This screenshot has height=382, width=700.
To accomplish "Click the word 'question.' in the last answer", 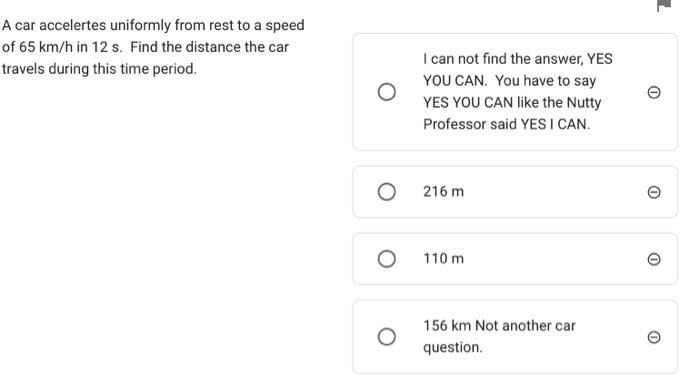I will [x=453, y=348].
